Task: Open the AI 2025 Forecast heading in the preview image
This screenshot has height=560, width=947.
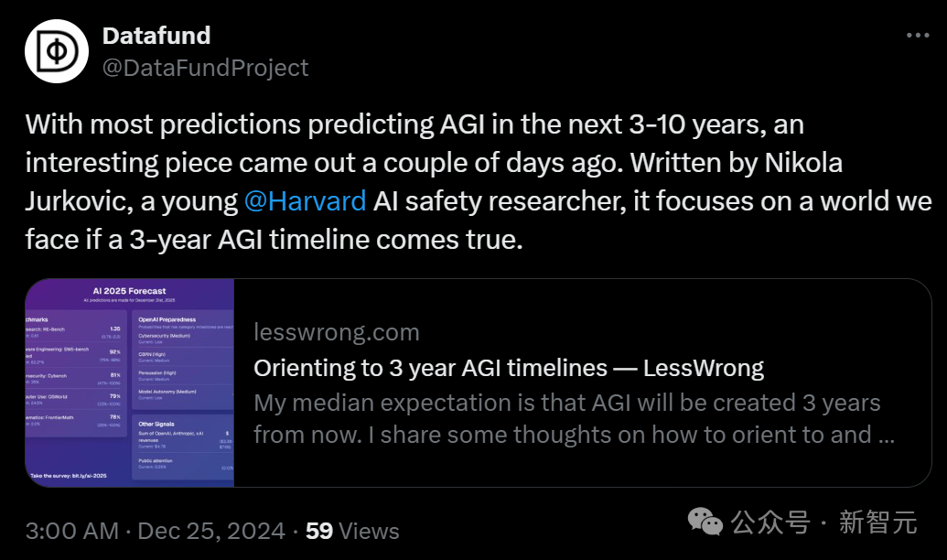Action: pos(128,291)
